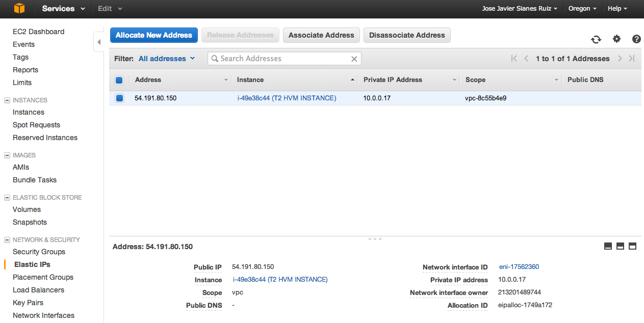Refresh the addresses list
The width and height of the screenshot is (644, 323).
tap(596, 39)
